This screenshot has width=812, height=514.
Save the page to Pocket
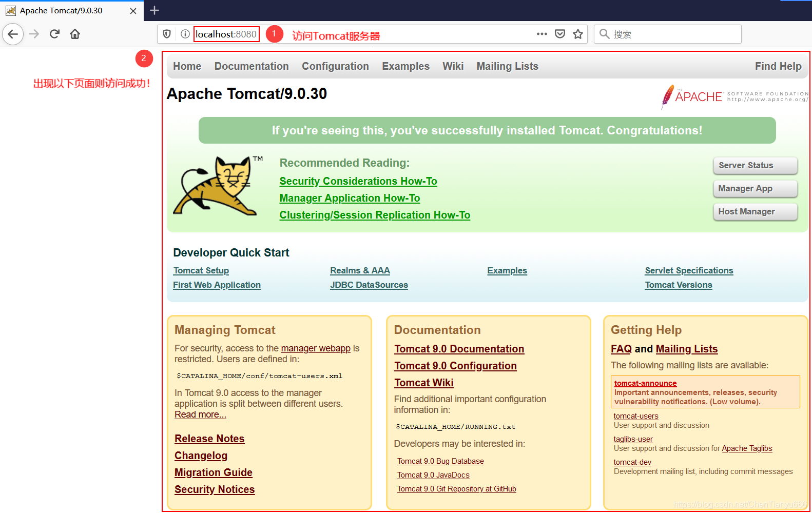pos(560,34)
